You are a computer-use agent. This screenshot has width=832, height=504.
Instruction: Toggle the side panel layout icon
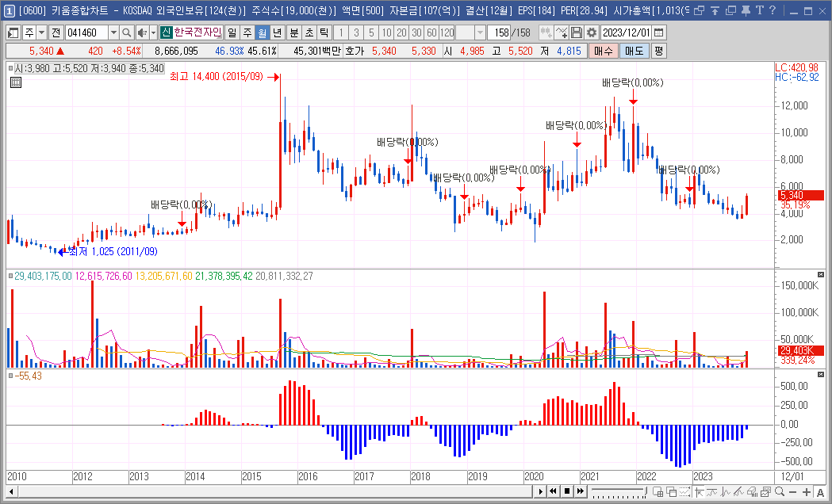13,32
